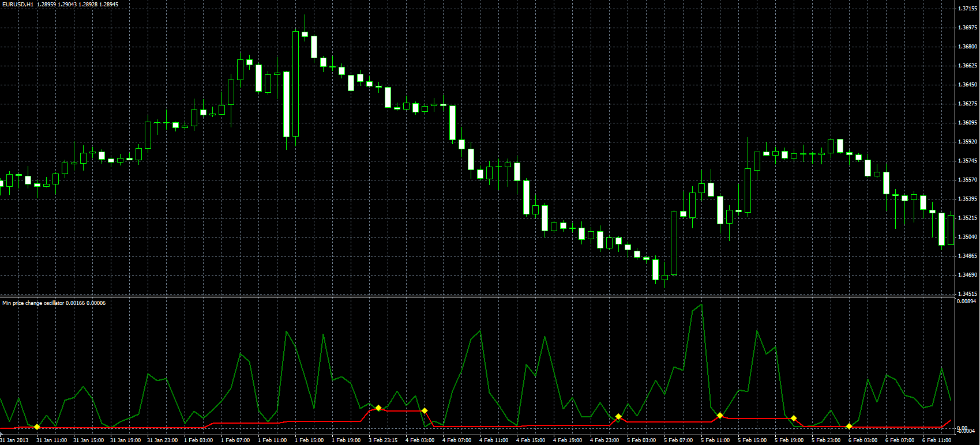This screenshot has height=445, width=980.
Task: Click the '6 Feb 11:00' time axis label
Action: point(937,440)
